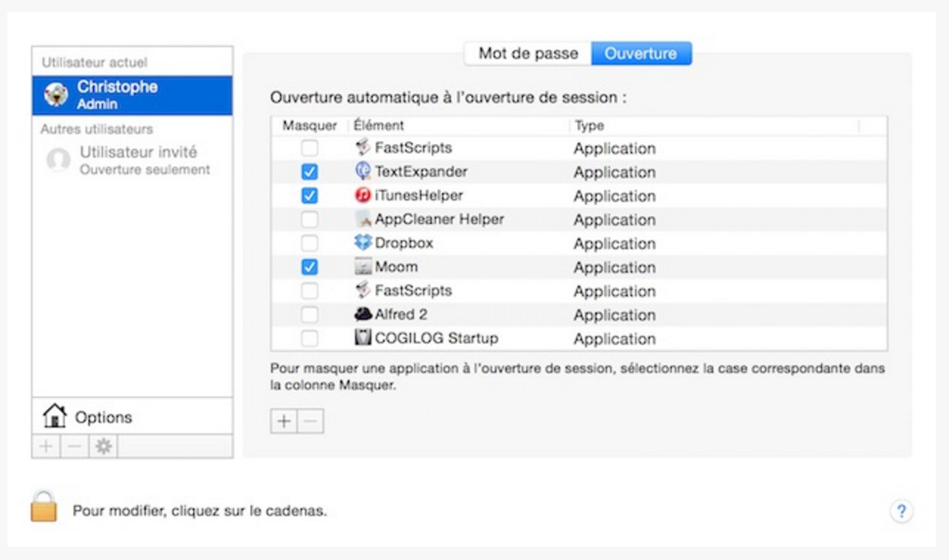Uncheck the Masquer box for iTunesHelper
949x560 pixels.
(310, 196)
